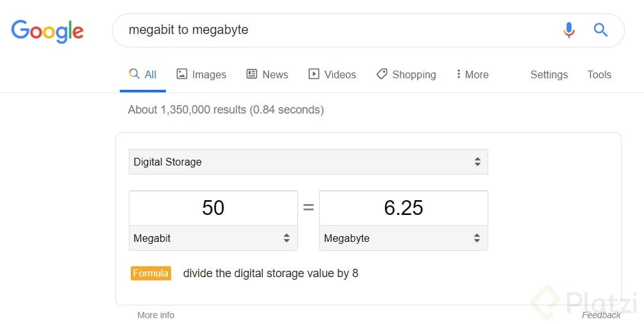The height and width of the screenshot is (324, 644).
Task: Click the More info link
Action: tap(156, 315)
